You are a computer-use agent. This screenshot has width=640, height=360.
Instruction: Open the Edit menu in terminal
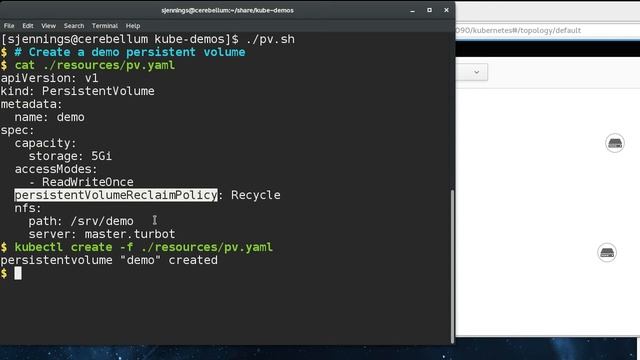[28, 26]
